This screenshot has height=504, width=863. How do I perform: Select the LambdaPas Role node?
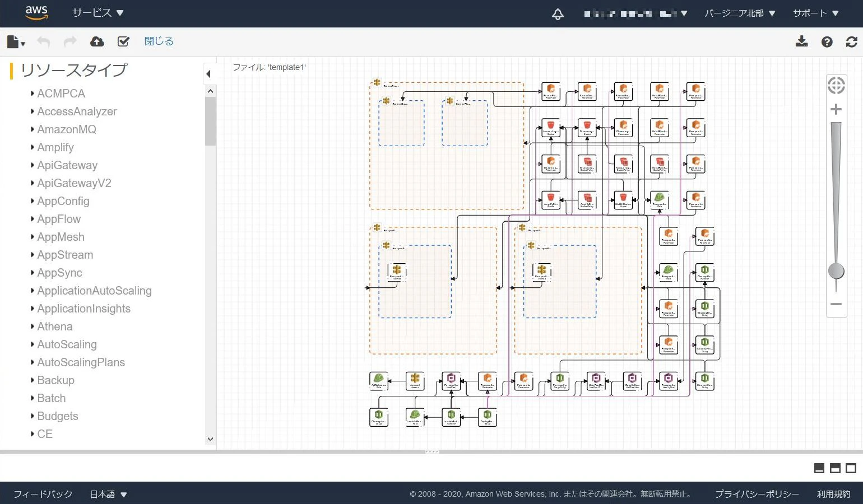(x=415, y=417)
